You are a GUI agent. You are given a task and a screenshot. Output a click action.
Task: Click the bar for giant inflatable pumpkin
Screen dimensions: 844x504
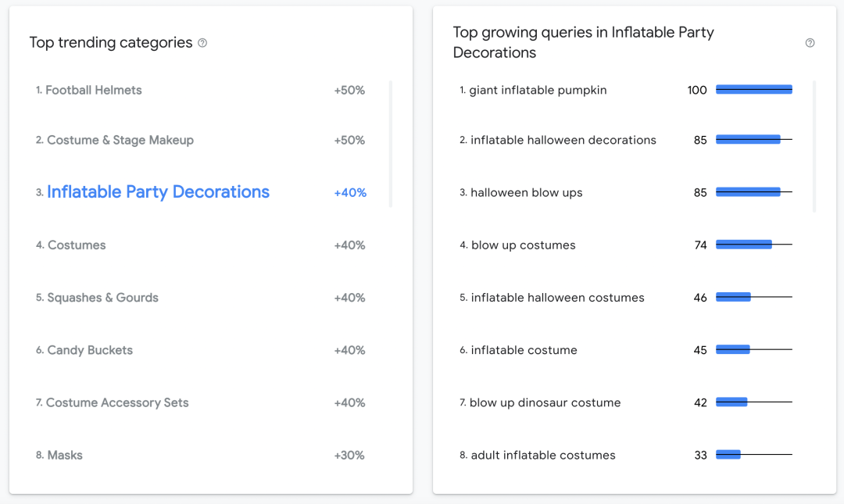tap(753, 90)
